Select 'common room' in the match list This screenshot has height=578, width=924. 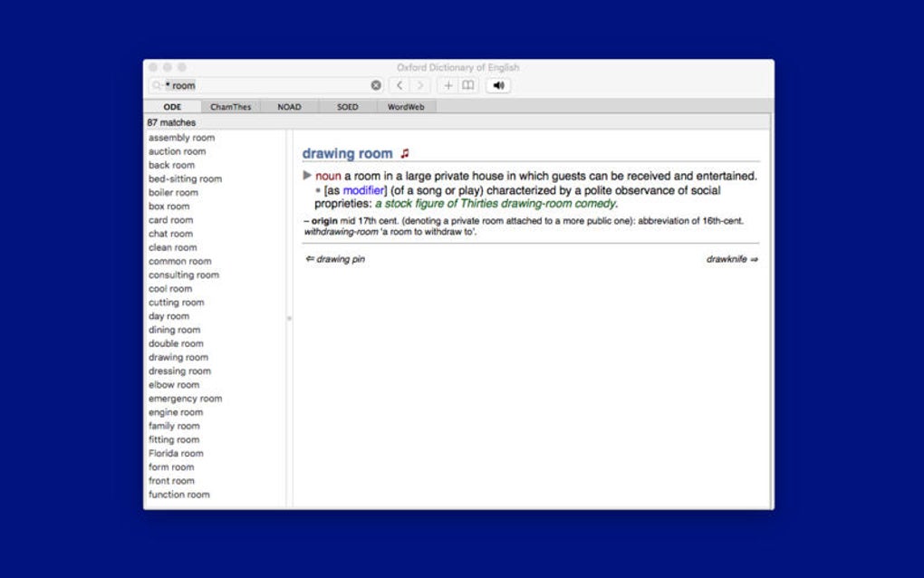(x=179, y=261)
